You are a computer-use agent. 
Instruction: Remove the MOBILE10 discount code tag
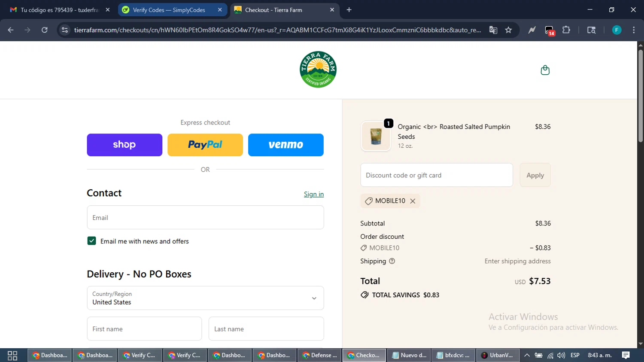click(413, 201)
